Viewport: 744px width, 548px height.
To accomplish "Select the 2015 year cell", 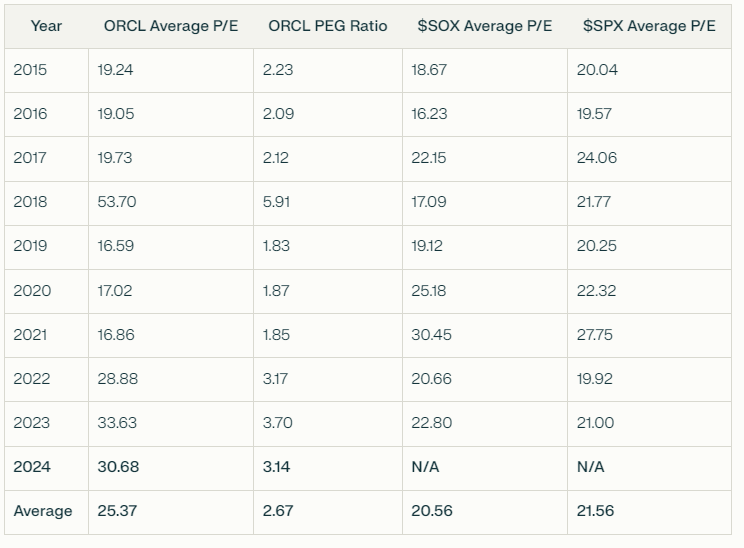I will tap(30, 70).
